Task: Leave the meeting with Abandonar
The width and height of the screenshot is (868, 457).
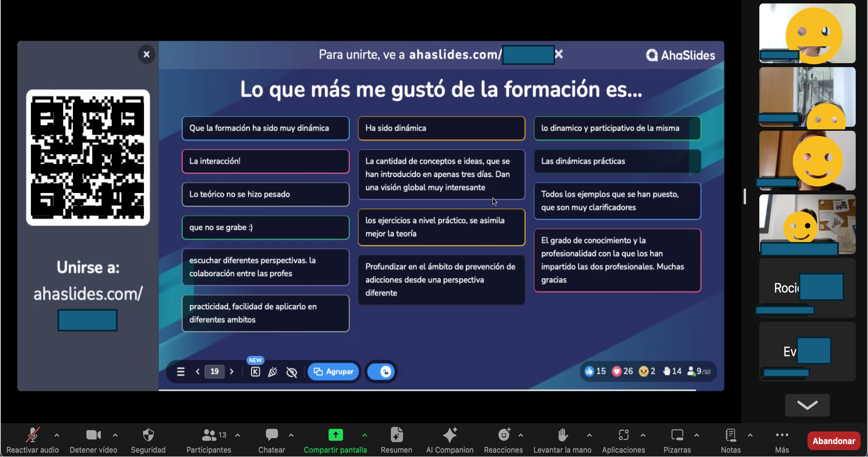Action: pos(834,441)
